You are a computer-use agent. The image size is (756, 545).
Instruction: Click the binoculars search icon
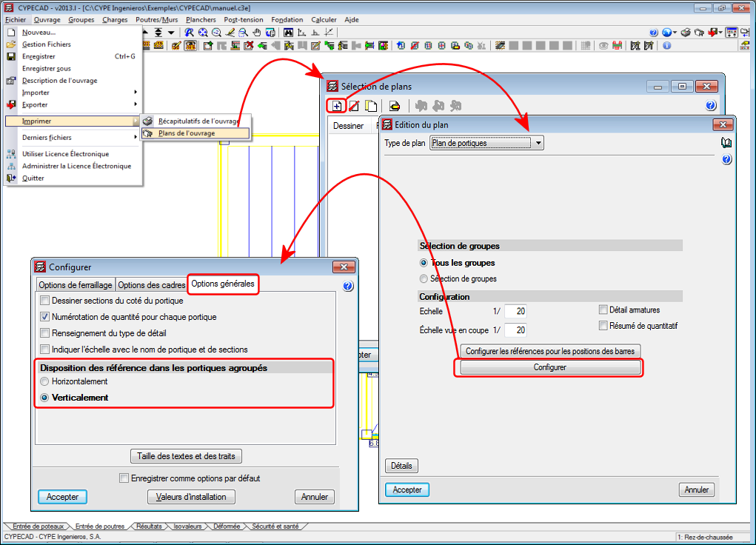pyautogui.click(x=288, y=33)
